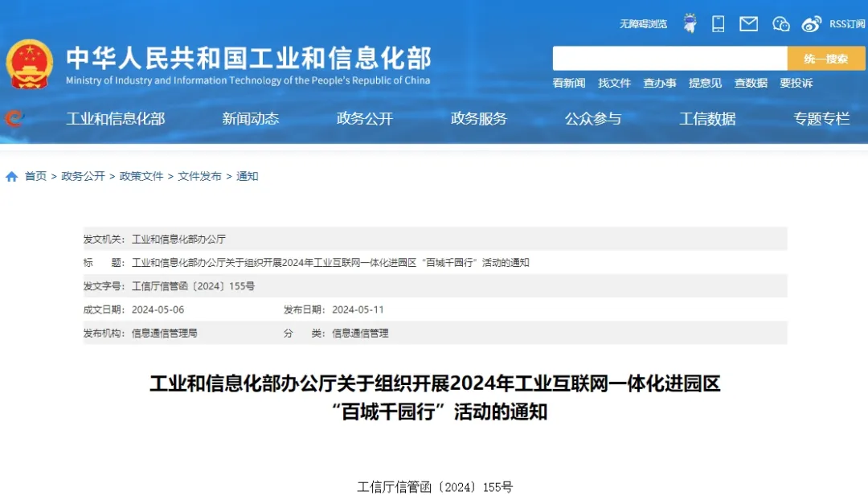Viewport: 868px width, 504px height.
Task: Click the 无障碍浏览 accessibility link
Action: 643,24
